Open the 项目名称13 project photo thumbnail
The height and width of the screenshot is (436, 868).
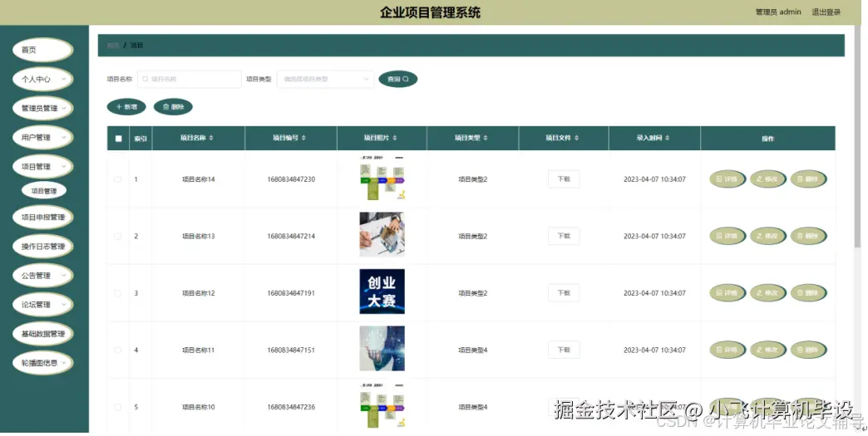pyautogui.click(x=382, y=234)
